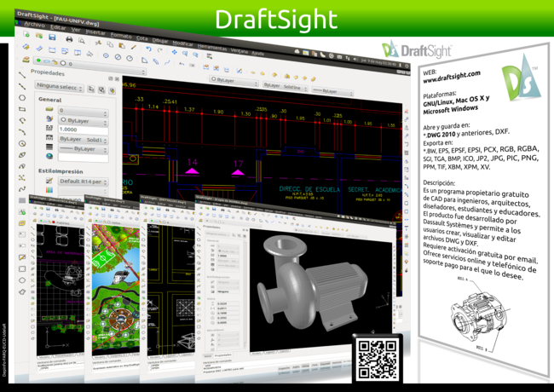Open the Archivo menu
Viewport: 554px width, 392px height.
(x=34, y=25)
